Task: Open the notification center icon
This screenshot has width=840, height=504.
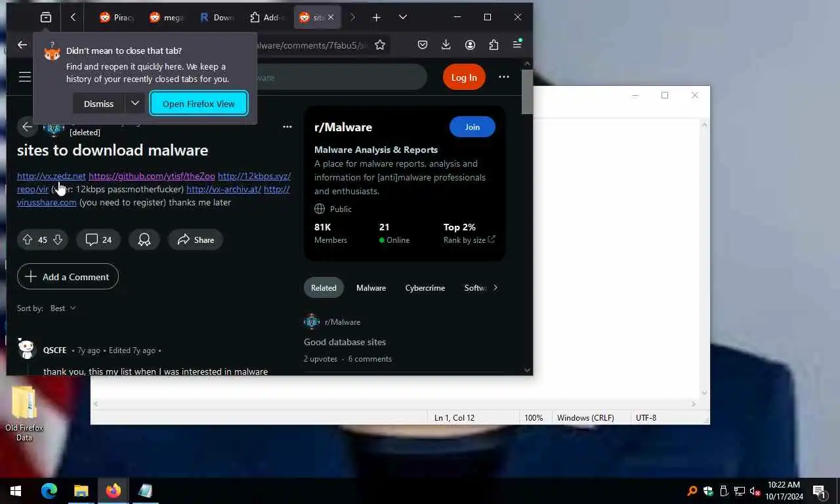Action: [x=819, y=491]
